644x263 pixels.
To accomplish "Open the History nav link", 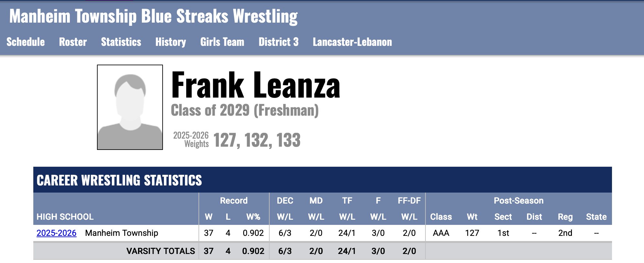I will pyautogui.click(x=170, y=42).
